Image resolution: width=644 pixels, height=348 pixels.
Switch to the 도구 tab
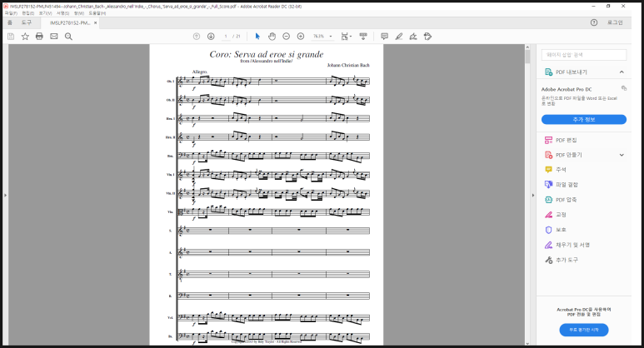tap(27, 23)
